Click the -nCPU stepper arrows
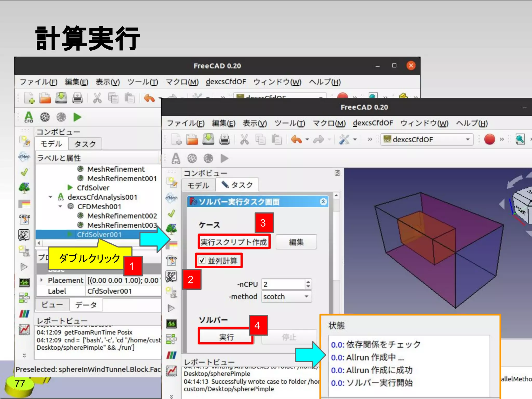 pyautogui.click(x=308, y=284)
